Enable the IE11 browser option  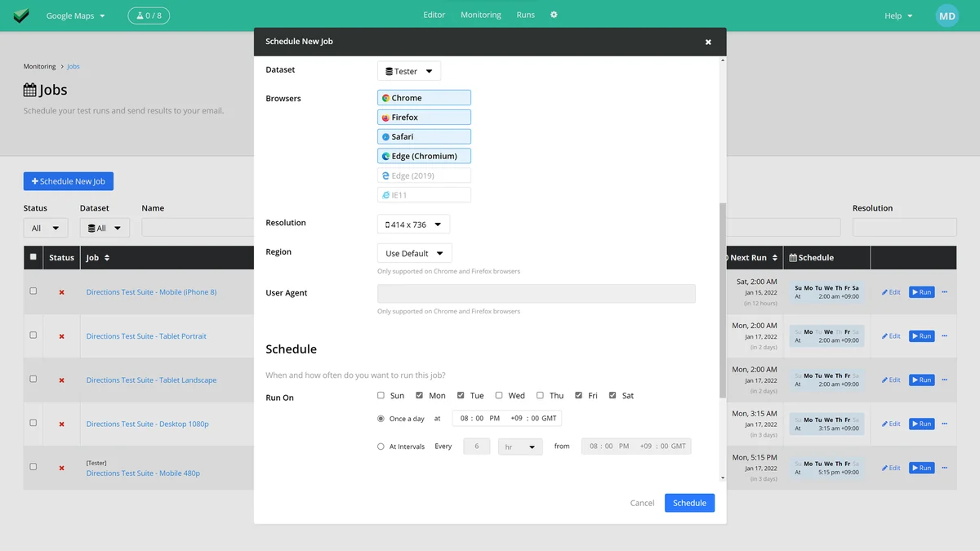[424, 195]
